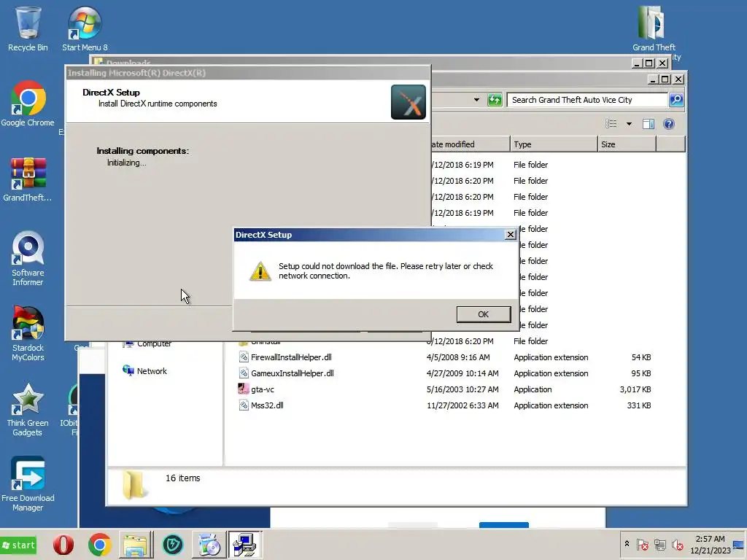Click the show desktop tray icon
Screen dimensions: 747x560
[739, 545]
